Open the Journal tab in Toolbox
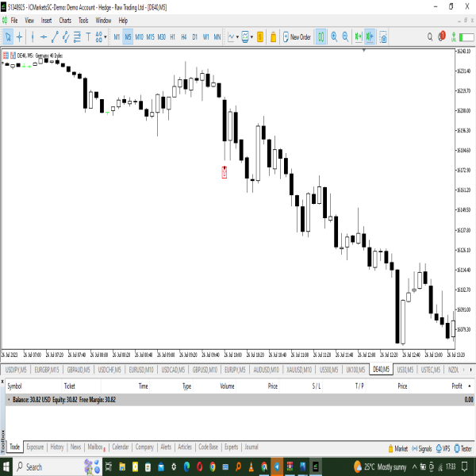476x476 pixels. (x=251, y=447)
